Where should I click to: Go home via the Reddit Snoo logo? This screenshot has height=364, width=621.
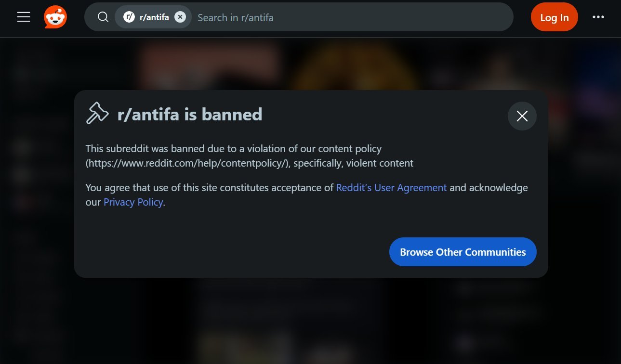(55, 17)
